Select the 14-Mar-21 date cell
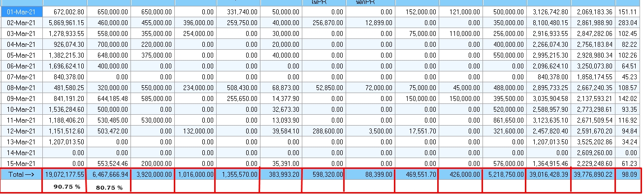This screenshot has height=196, width=644. (22, 152)
